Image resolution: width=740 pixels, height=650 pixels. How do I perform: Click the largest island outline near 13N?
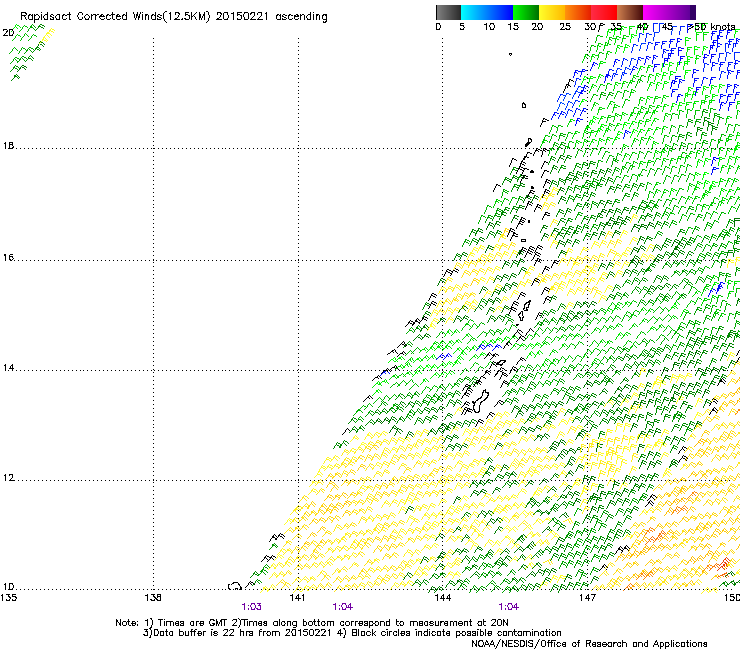pos(479,401)
